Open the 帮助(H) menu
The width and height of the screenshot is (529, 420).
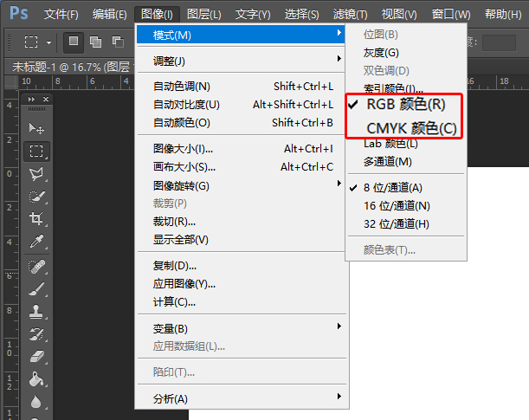(503, 15)
